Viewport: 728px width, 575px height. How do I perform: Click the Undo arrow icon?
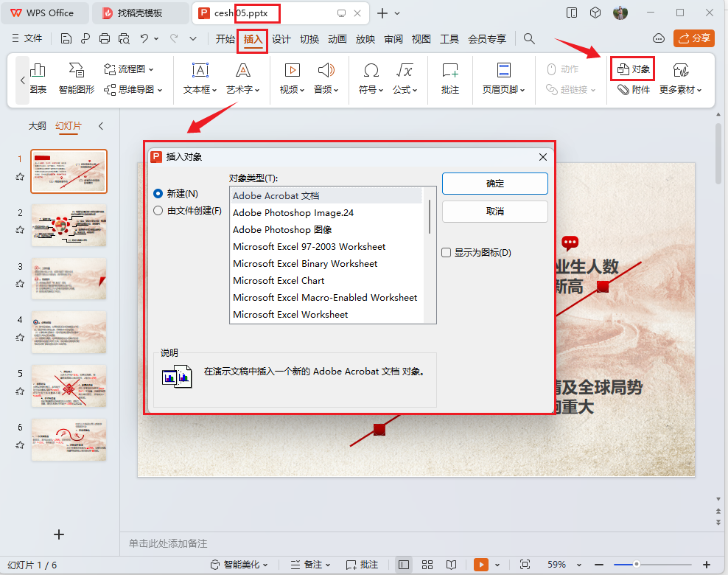[144, 38]
